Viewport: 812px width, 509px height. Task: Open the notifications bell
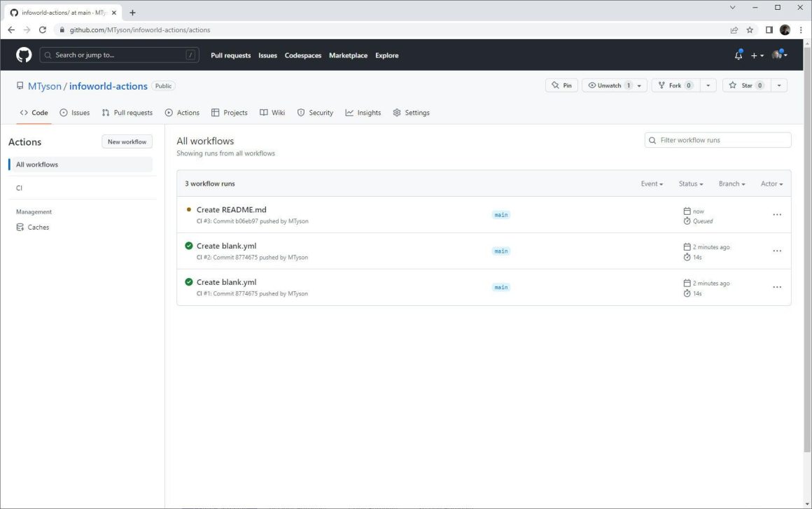coord(738,55)
